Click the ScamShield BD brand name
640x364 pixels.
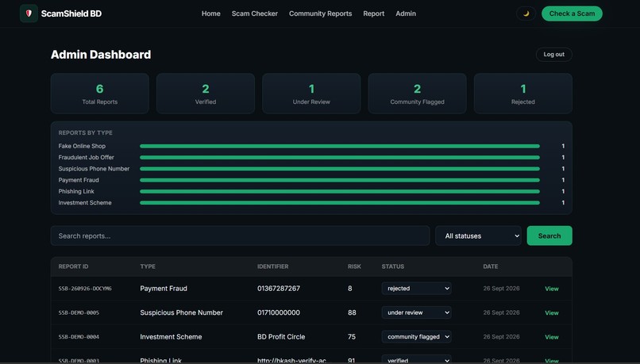(x=71, y=13)
